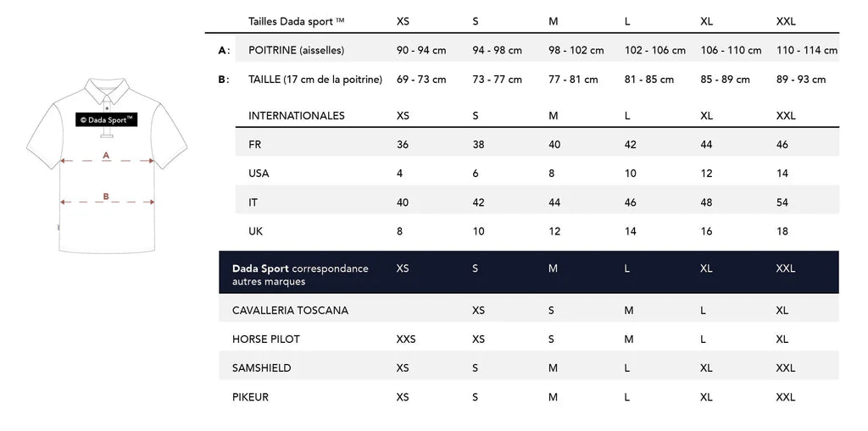This screenshot has width=868, height=431.
Task: Click the XXL column in top header
Action: [786, 21]
